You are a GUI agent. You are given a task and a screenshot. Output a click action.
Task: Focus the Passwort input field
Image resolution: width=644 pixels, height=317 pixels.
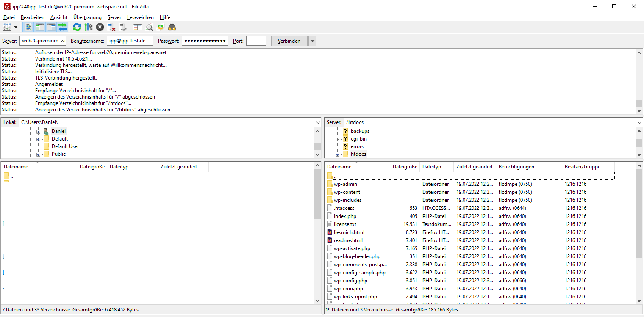(x=205, y=41)
